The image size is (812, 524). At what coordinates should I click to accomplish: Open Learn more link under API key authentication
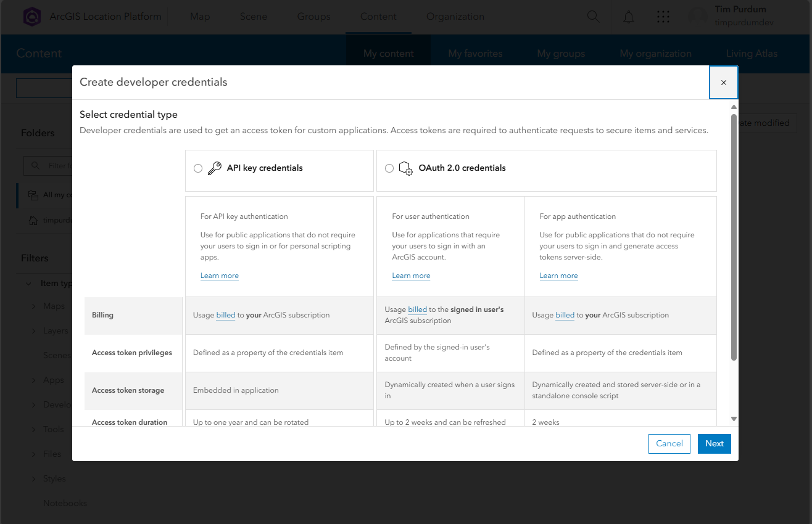[x=220, y=276]
